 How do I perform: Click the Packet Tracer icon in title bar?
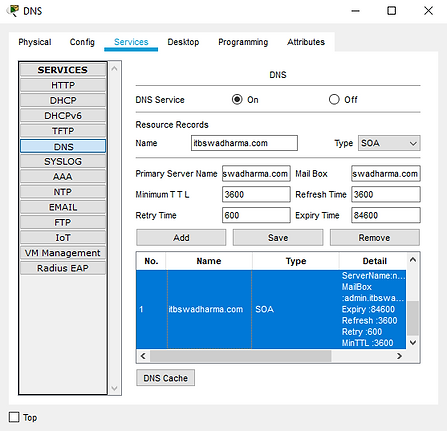coord(13,11)
